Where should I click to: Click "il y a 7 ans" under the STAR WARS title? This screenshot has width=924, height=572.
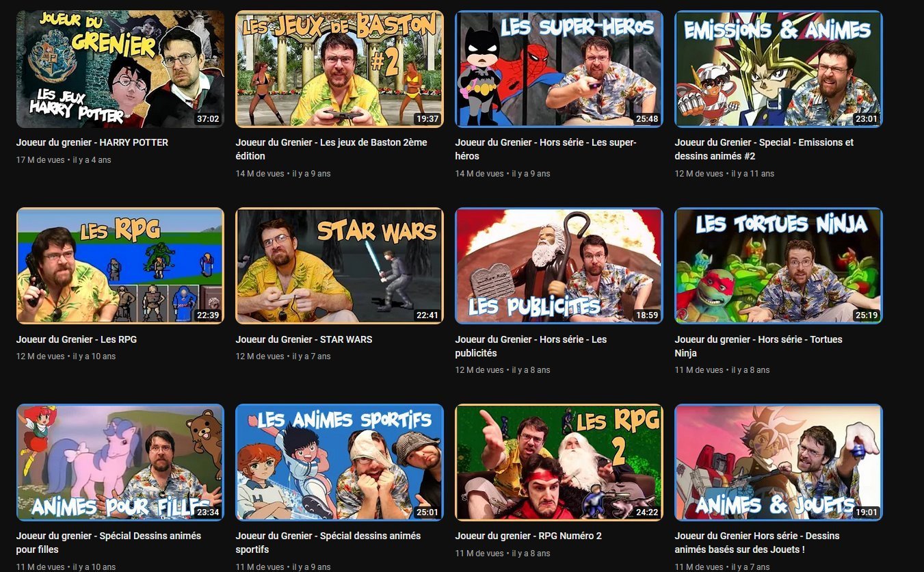(312, 356)
